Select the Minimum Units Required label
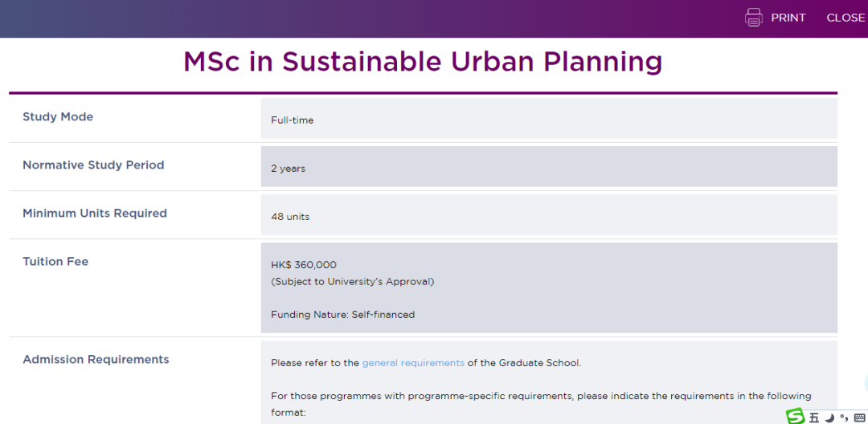868x424 pixels. (x=95, y=214)
